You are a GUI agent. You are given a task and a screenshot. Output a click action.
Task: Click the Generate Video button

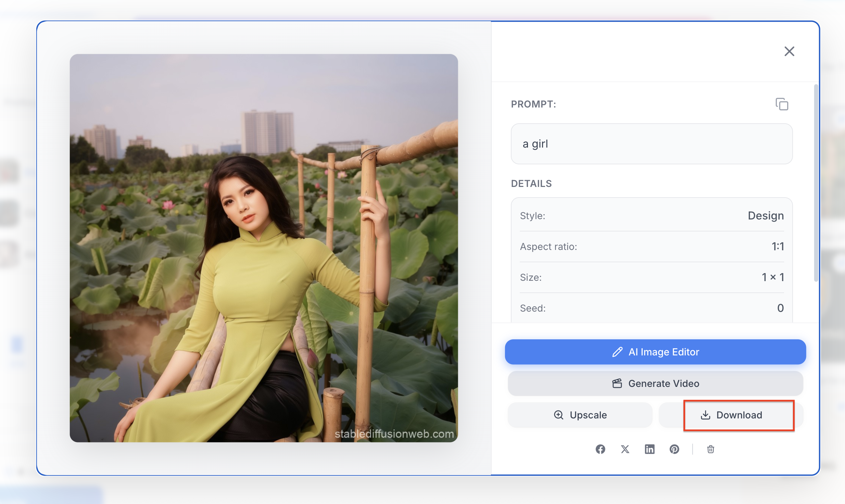click(655, 383)
